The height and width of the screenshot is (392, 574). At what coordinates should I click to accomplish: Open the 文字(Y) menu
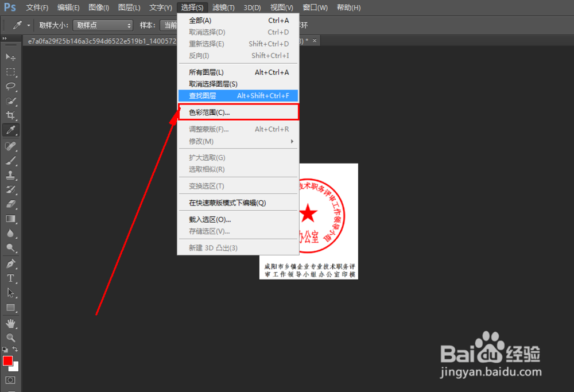pyautogui.click(x=160, y=7)
